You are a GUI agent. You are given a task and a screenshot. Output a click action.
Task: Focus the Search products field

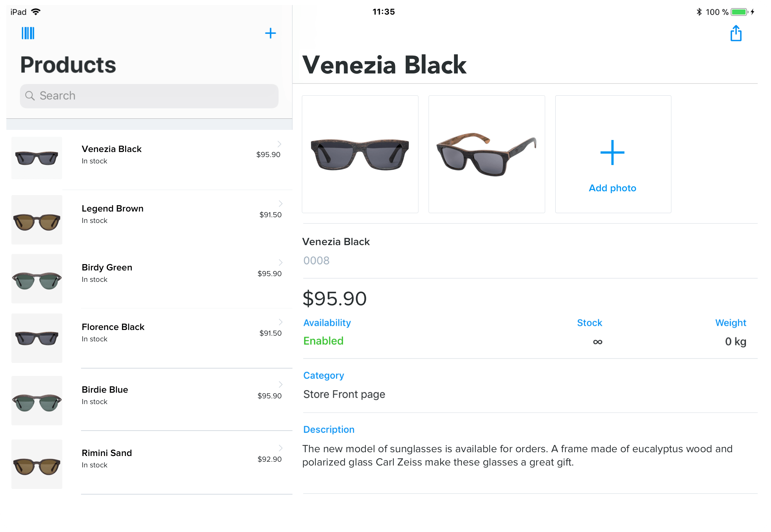coord(149,96)
